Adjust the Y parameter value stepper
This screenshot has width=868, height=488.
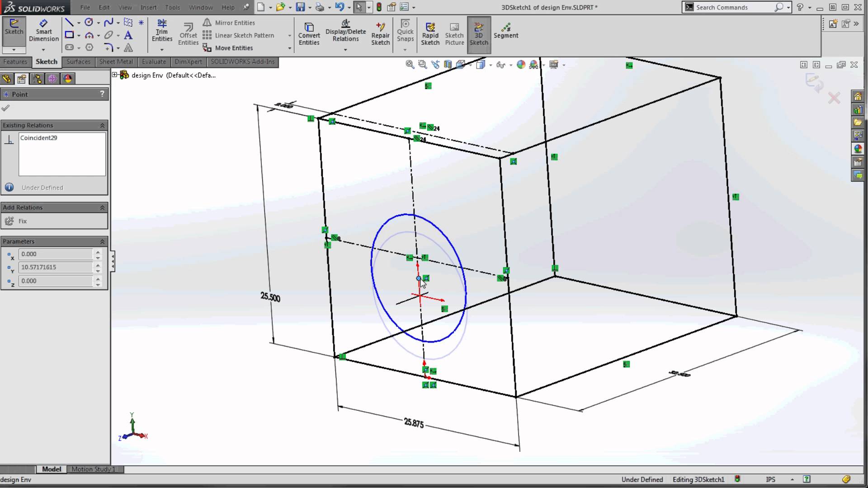coord(97,267)
